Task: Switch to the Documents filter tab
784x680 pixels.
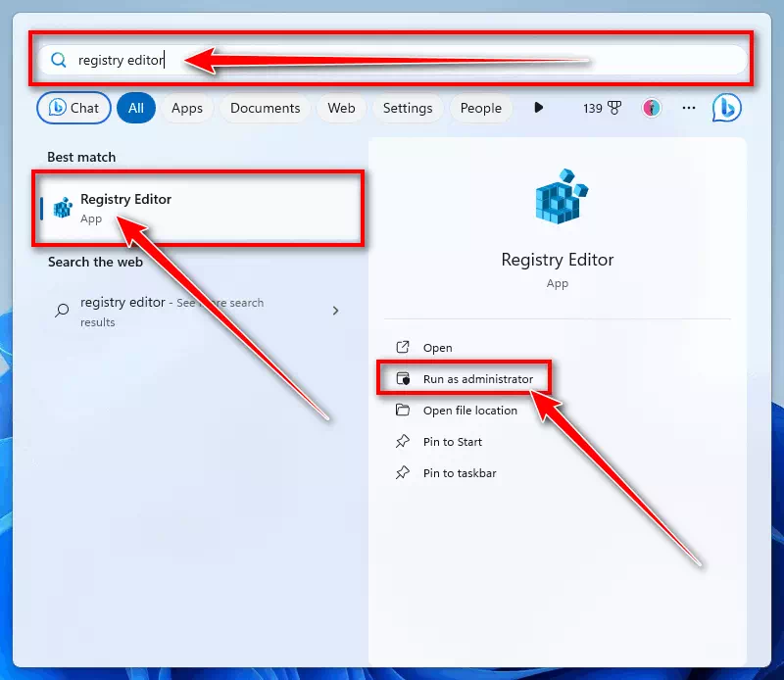Action: pos(265,108)
